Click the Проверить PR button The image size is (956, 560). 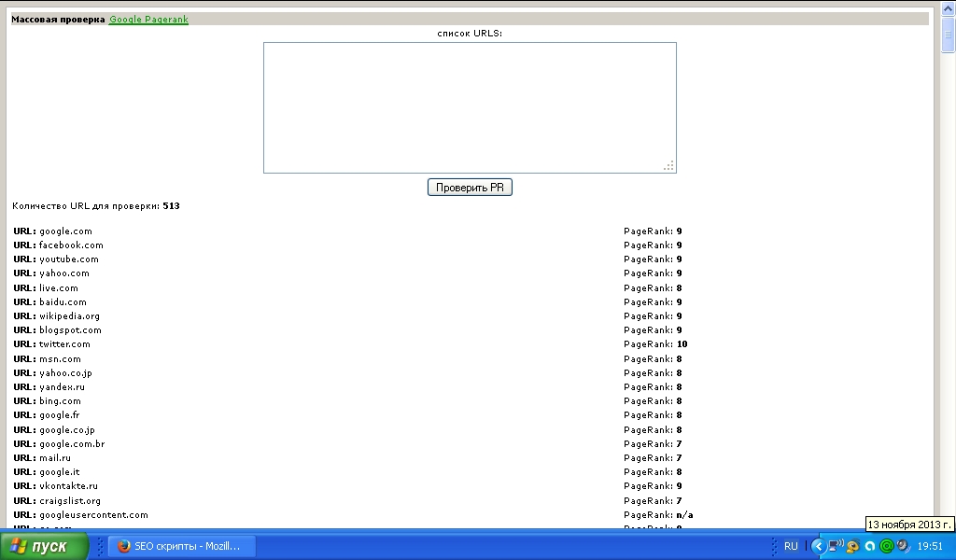470,187
